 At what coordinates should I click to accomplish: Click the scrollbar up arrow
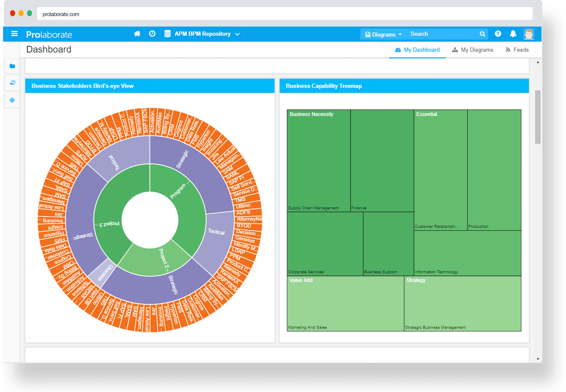tap(538, 63)
